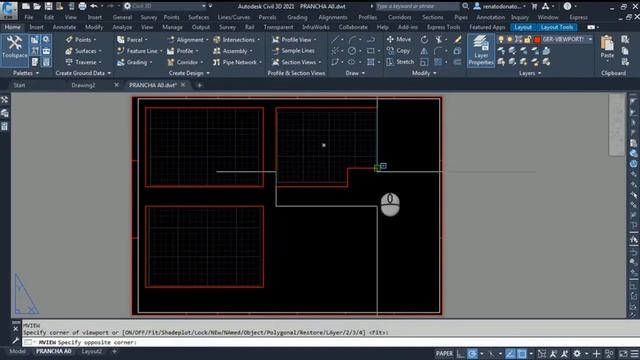Click the Open folder icon in quick access
This screenshot has width=640, height=360.
pos(37,6)
